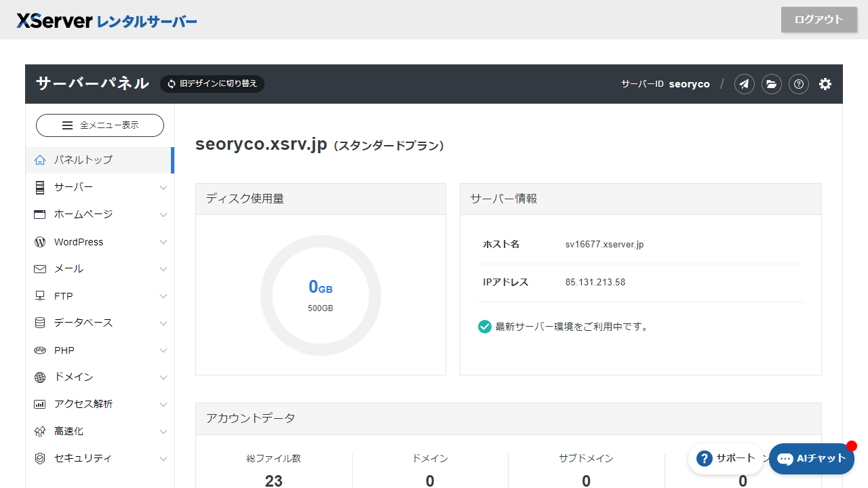The height and width of the screenshot is (488, 868).
Task: Click the disk usage donut chart
Action: pyautogui.click(x=320, y=295)
